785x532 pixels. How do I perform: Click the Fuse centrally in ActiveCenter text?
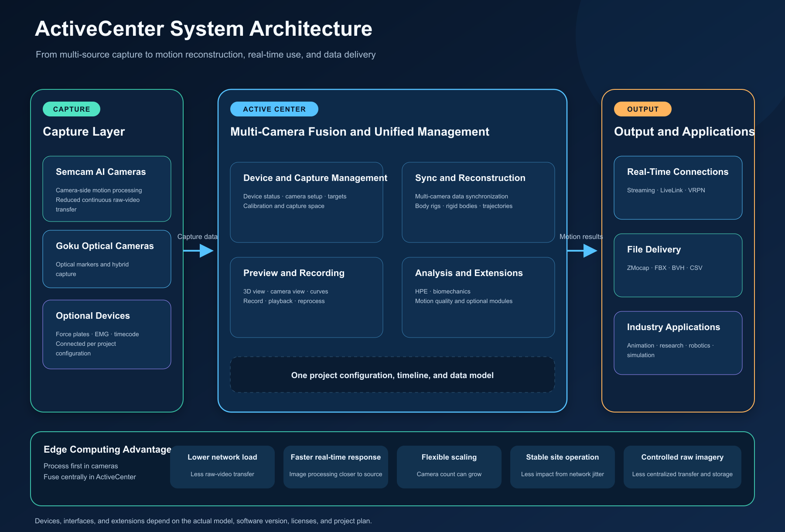(x=90, y=477)
